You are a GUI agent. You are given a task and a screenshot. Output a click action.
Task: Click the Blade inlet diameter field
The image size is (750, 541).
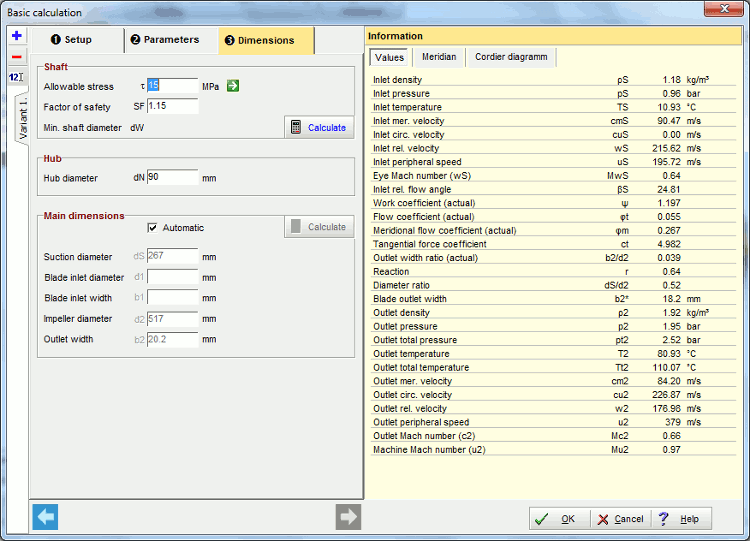pos(172,276)
